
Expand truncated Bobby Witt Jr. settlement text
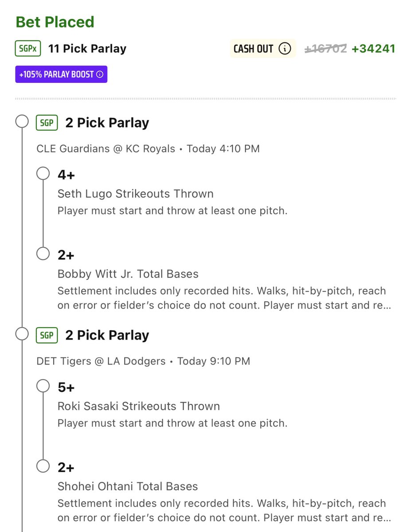click(x=222, y=298)
